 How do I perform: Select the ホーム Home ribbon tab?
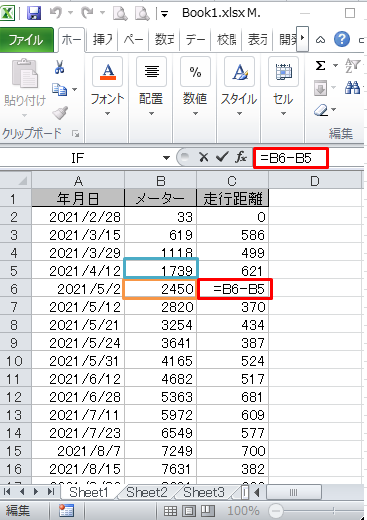point(72,40)
